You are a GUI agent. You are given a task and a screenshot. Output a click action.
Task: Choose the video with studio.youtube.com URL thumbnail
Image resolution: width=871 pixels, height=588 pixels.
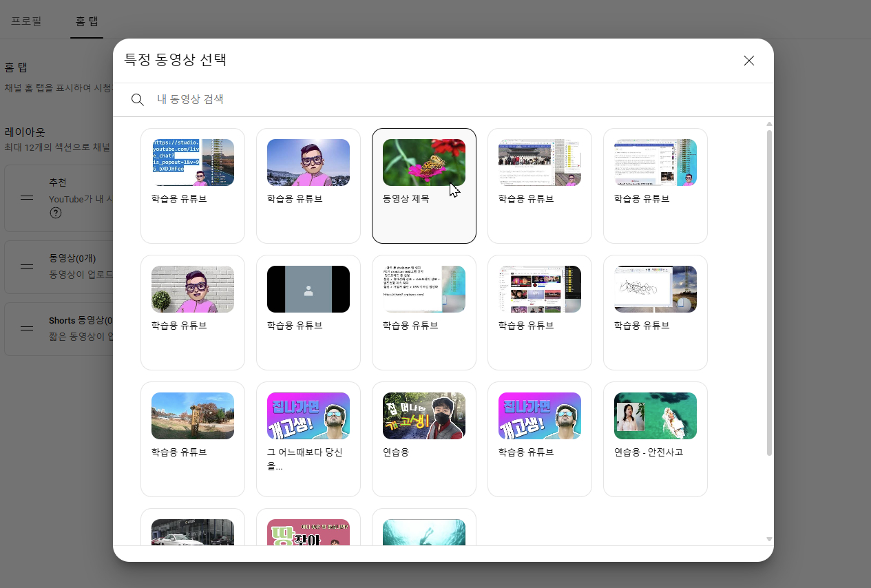click(193, 186)
